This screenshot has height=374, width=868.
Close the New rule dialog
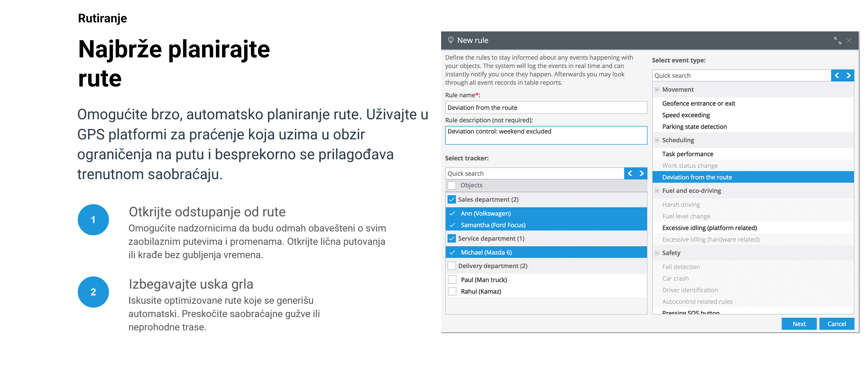849,41
